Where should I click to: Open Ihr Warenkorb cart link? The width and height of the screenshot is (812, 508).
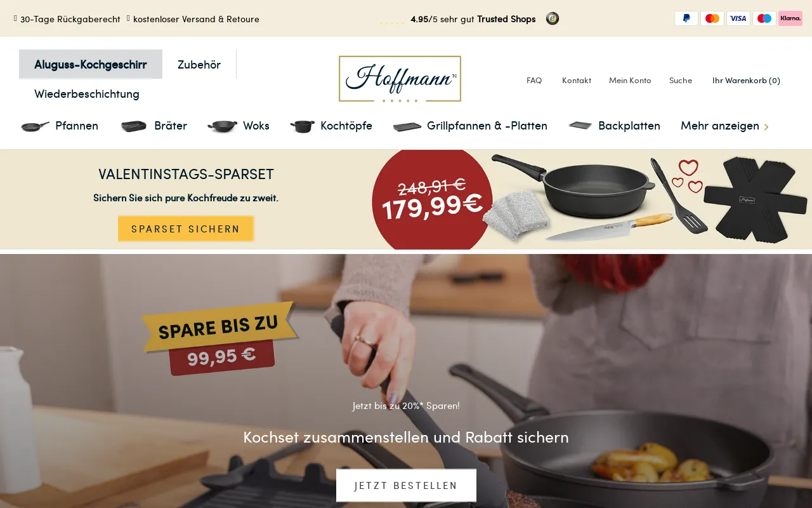click(746, 80)
